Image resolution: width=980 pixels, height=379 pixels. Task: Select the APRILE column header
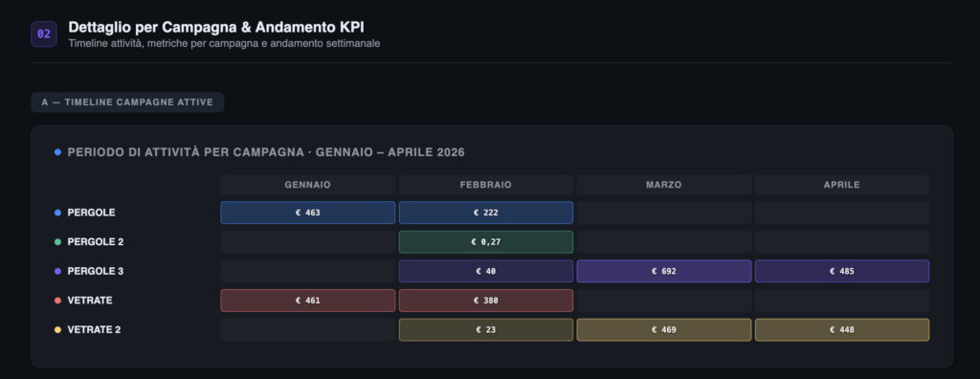tap(842, 185)
